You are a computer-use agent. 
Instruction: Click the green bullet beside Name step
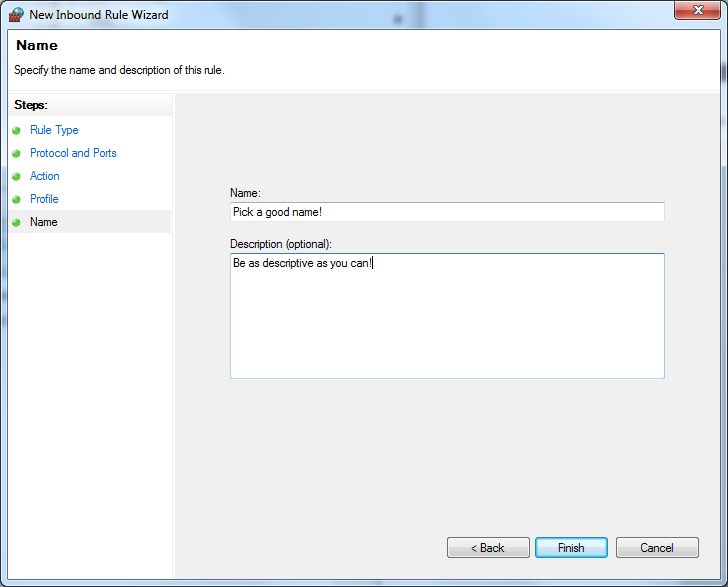[x=16, y=223]
